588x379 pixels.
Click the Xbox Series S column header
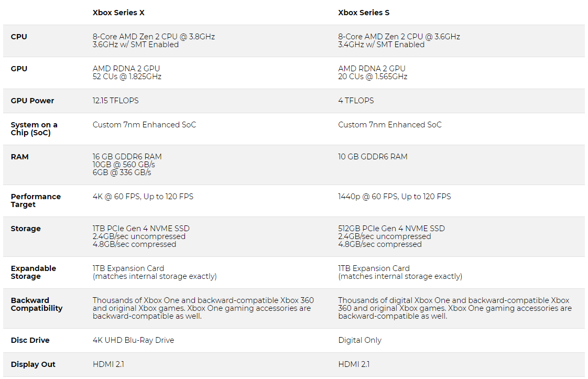click(x=364, y=13)
